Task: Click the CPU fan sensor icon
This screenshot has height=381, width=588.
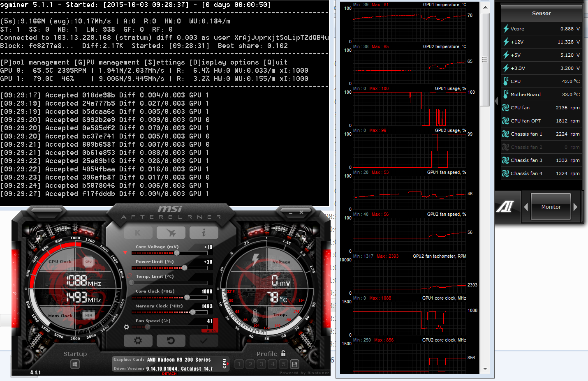Action: pyautogui.click(x=506, y=108)
